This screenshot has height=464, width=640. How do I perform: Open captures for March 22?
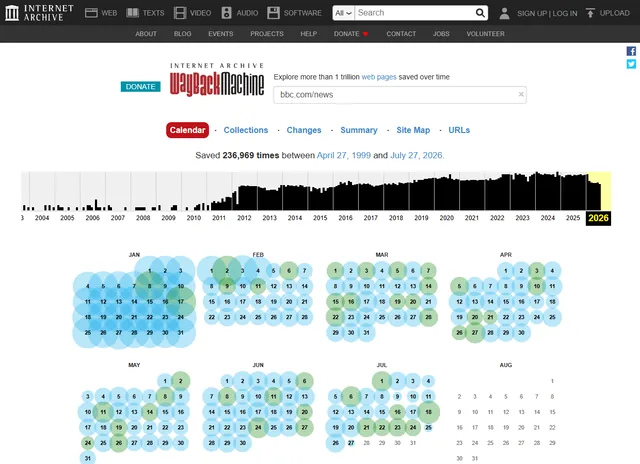[336, 317]
